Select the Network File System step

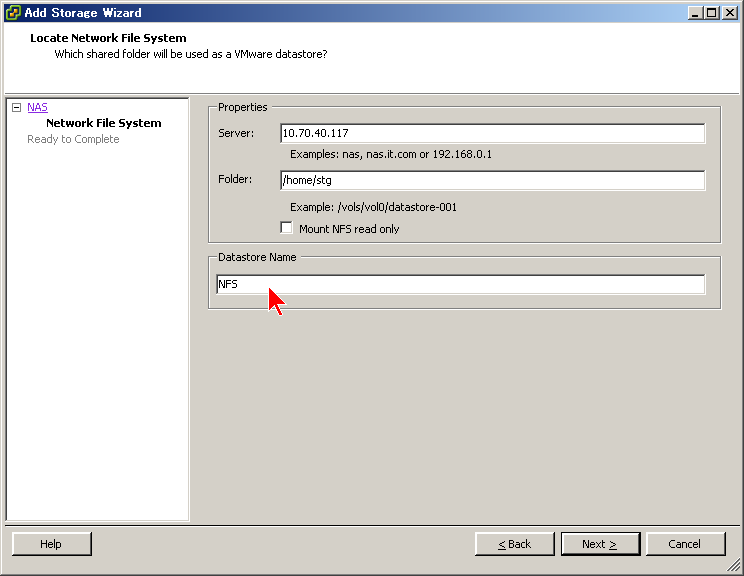tap(103, 123)
